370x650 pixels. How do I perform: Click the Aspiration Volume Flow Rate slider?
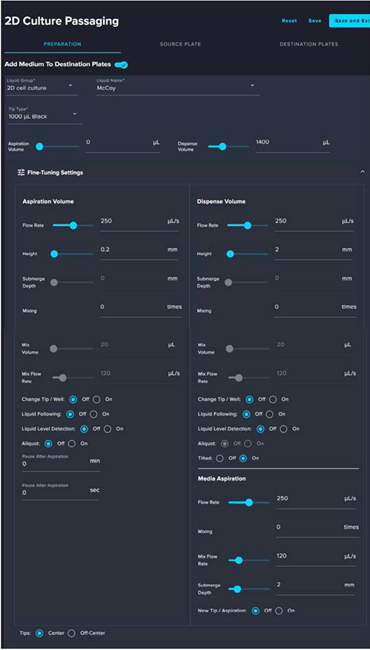[73, 226]
